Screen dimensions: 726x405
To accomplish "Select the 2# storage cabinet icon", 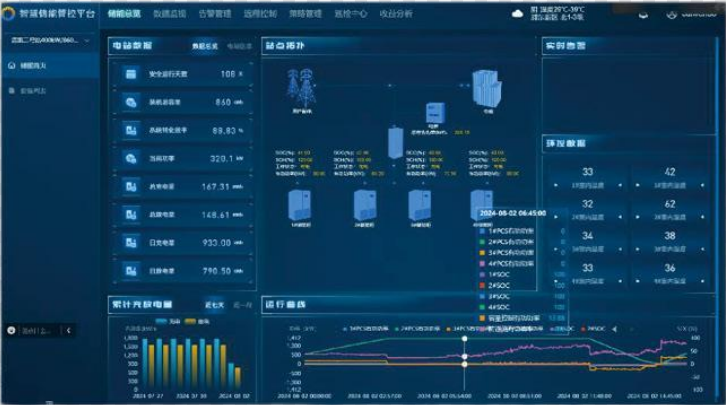I will click(365, 205).
